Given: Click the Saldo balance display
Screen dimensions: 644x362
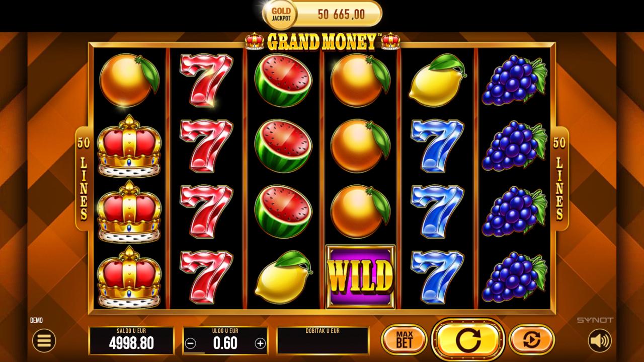Looking at the screenshot, I should pyautogui.click(x=131, y=340).
